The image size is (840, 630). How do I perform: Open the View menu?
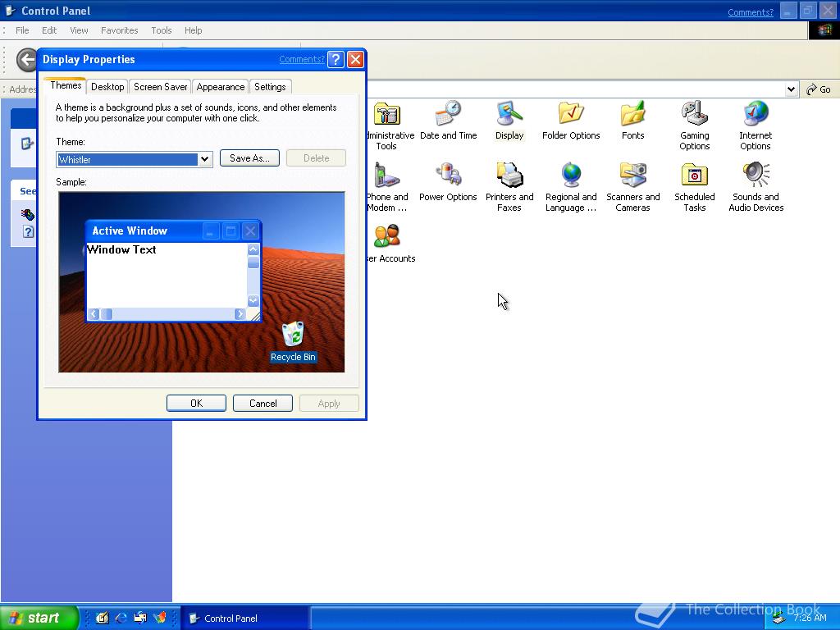click(x=79, y=30)
